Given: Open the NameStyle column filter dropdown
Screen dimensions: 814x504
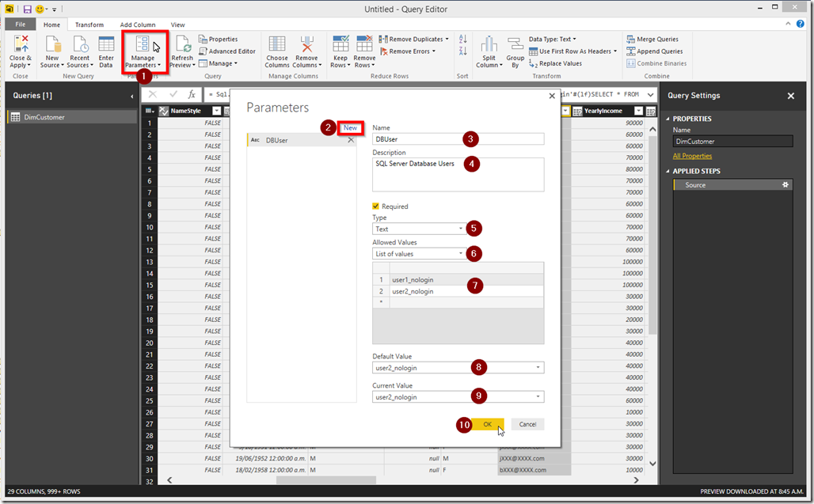Looking at the screenshot, I should 216,111.
